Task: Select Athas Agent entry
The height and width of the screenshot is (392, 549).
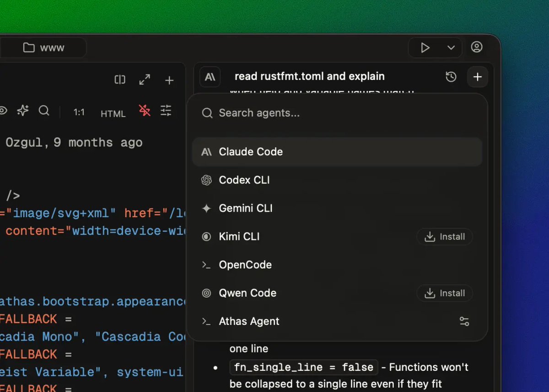Action: click(337, 322)
